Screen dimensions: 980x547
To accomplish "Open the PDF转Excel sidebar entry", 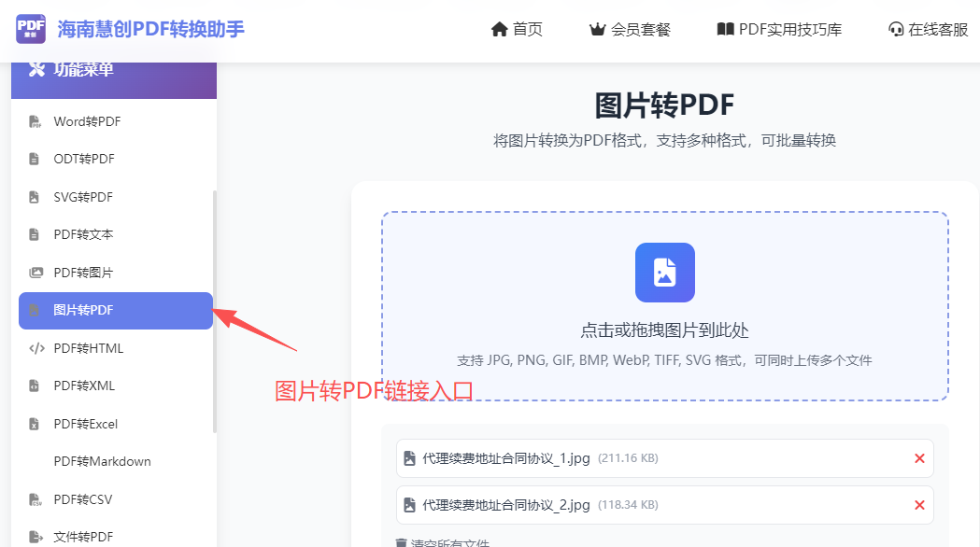I will (x=116, y=424).
